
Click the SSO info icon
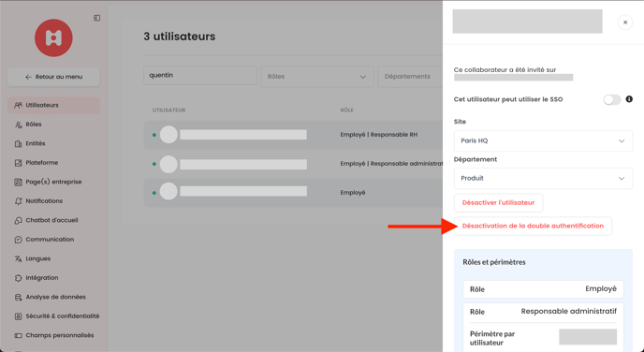[629, 99]
